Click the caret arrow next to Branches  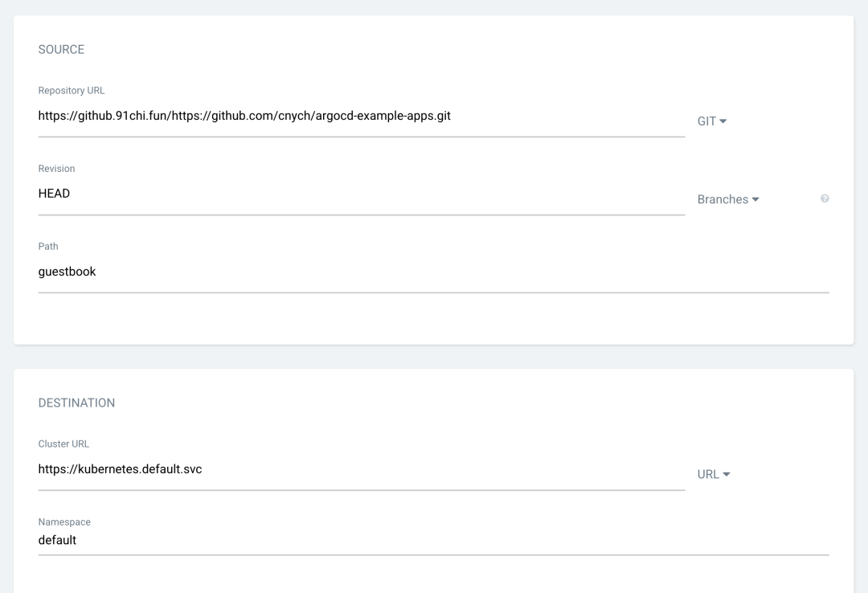[755, 199]
